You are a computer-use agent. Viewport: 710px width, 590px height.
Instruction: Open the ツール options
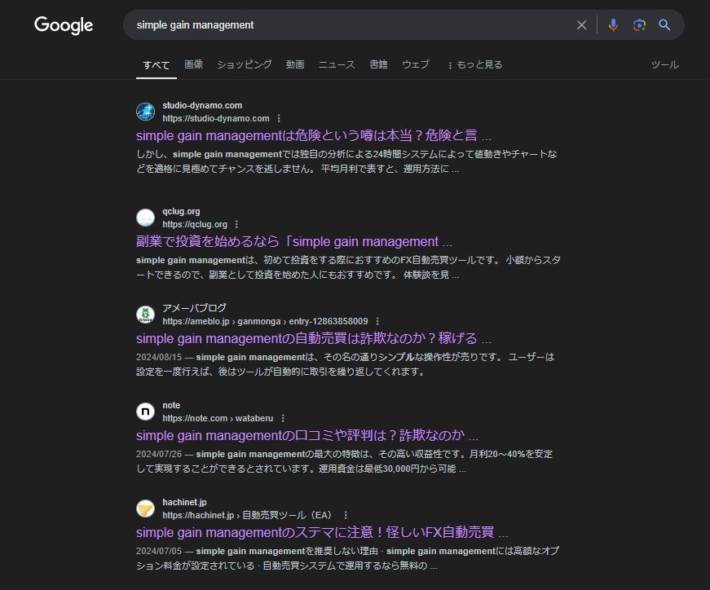click(665, 64)
